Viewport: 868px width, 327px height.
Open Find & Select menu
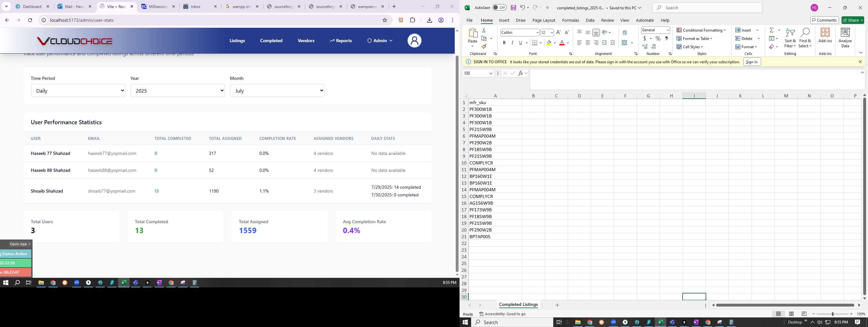click(x=805, y=38)
